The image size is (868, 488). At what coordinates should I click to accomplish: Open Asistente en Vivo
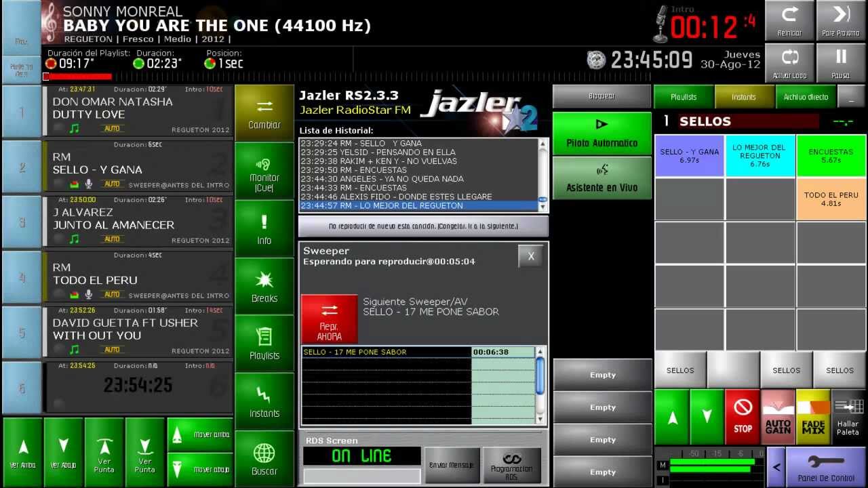(x=602, y=178)
